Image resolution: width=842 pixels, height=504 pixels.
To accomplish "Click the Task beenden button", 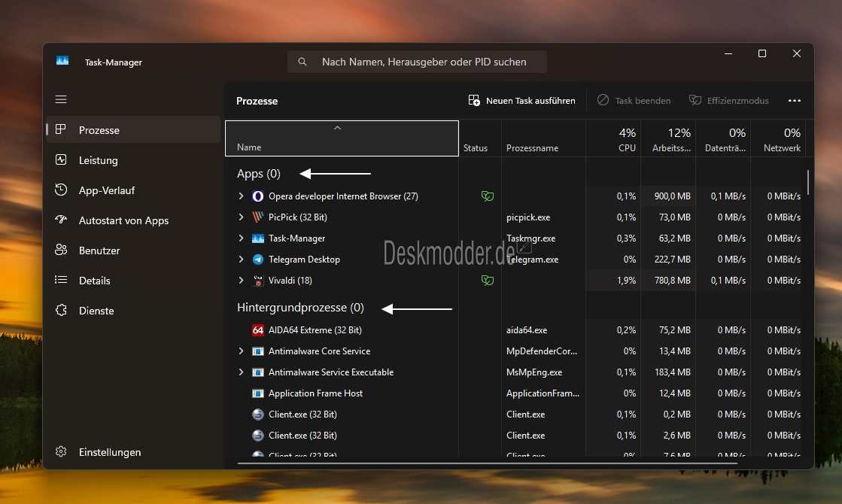I will [x=634, y=100].
